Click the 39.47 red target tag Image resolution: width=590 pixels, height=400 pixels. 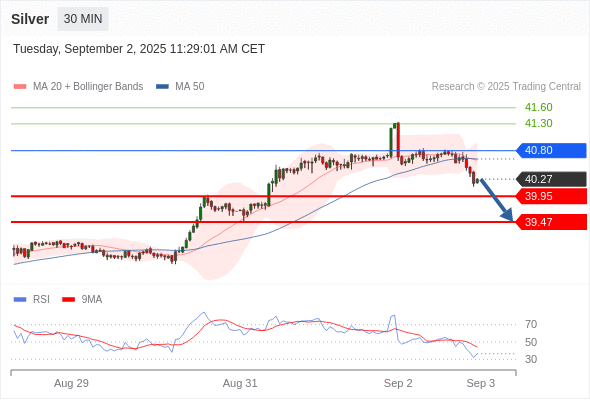(x=550, y=222)
